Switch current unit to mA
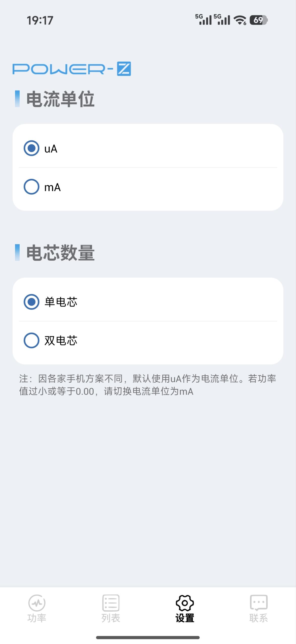Image resolution: width=296 pixels, height=644 pixels. (x=31, y=187)
